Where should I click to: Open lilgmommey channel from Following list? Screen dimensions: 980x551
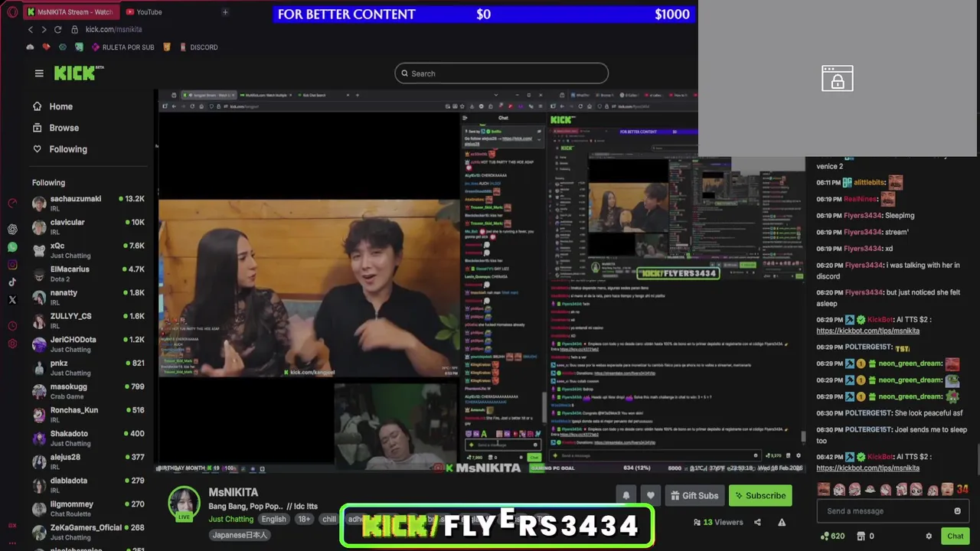88,509
